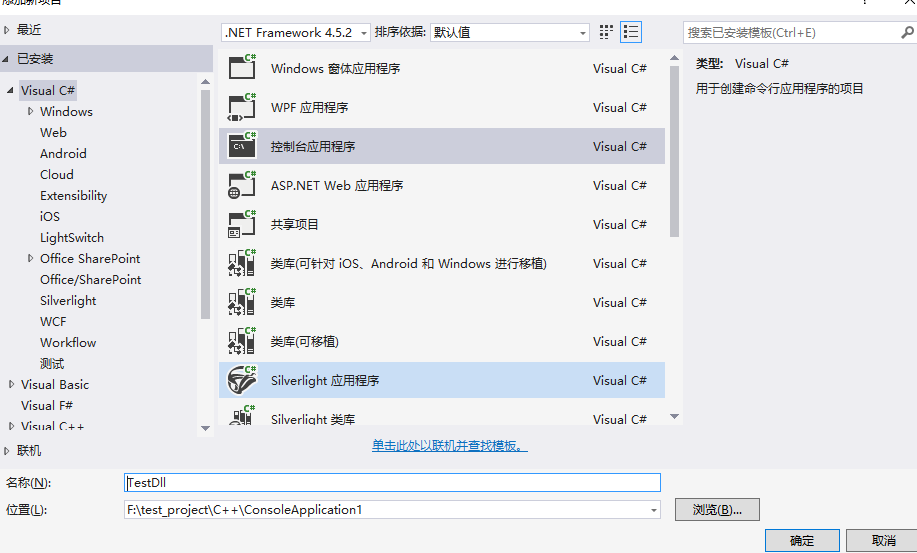Click the portable iOS/Android 类库 icon
917x553 pixels.
click(x=242, y=263)
